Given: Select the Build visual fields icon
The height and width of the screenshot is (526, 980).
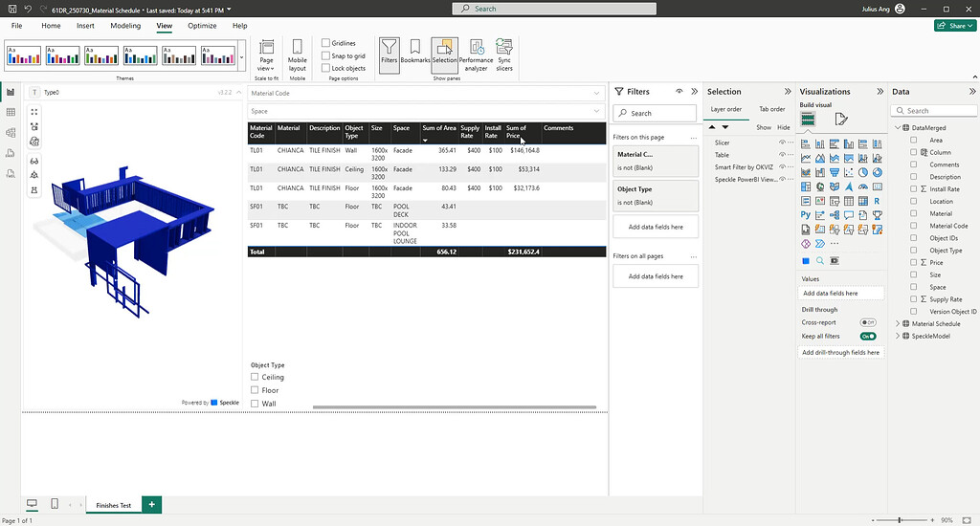Looking at the screenshot, I should pyautogui.click(x=808, y=119).
